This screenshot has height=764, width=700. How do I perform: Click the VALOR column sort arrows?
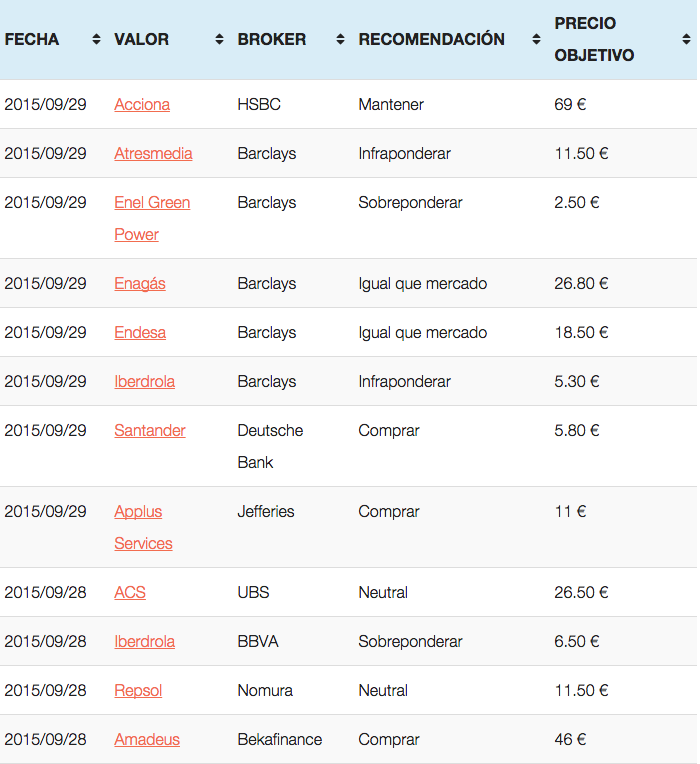[x=220, y=39]
